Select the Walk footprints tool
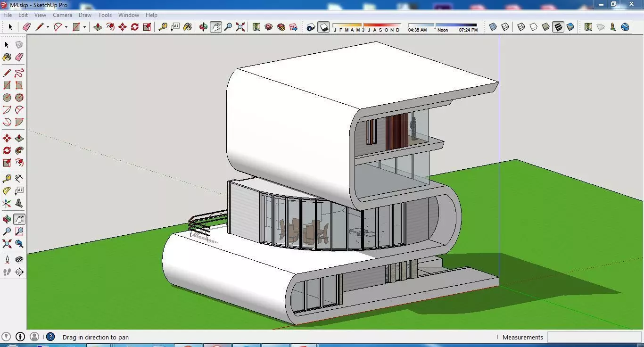The width and height of the screenshot is (644, 347). (x=7, y=272)
